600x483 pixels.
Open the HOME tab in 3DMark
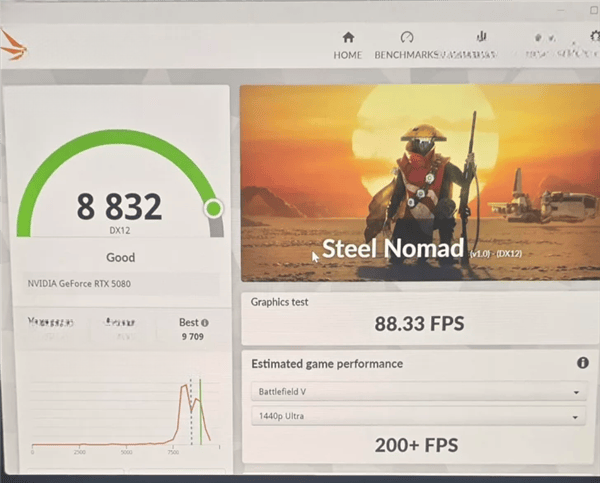point(347,46)
